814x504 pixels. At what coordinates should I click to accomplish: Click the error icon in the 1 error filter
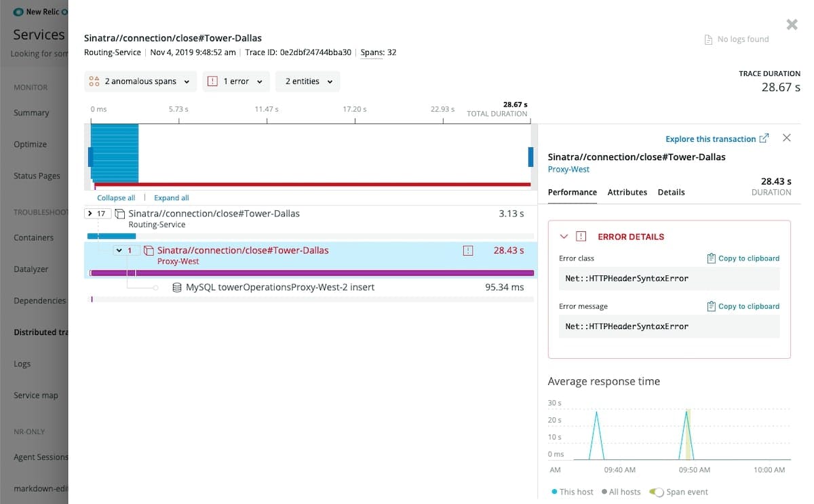212,81
